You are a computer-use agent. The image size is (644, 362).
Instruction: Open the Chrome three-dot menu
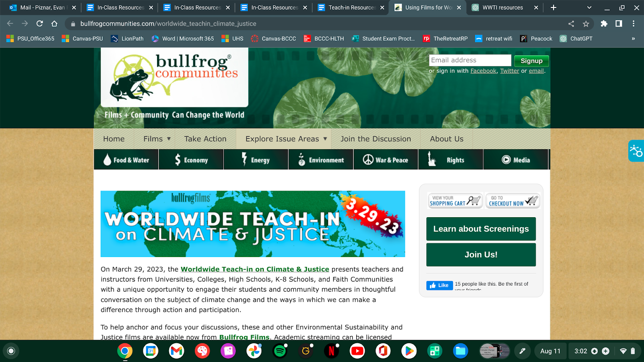coord(634,24)
